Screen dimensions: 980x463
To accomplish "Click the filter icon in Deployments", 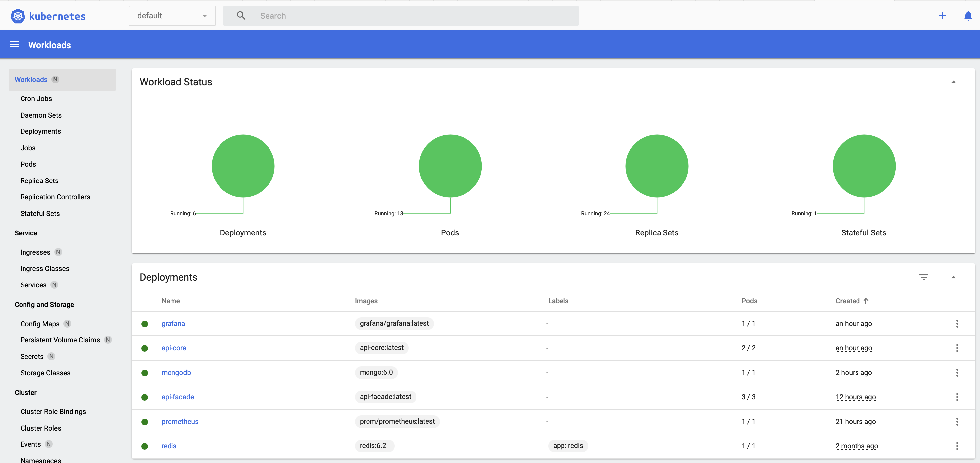I will 923,277.
